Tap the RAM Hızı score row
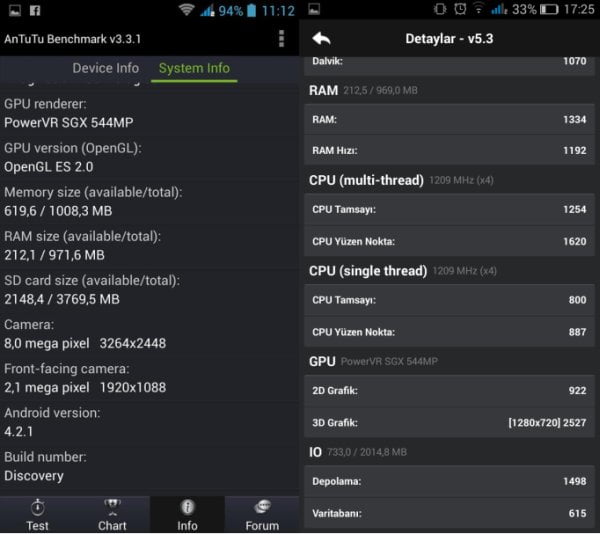The width and height of the screenshot is (600, 534). 449,150
